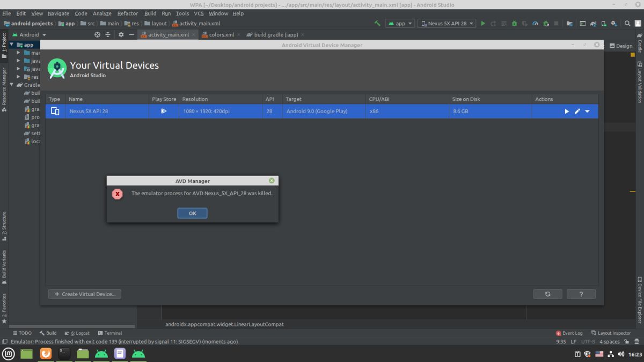Open the Nexus 5X API 28 device dropdown
644x362 pixels.
click(447, 24)
